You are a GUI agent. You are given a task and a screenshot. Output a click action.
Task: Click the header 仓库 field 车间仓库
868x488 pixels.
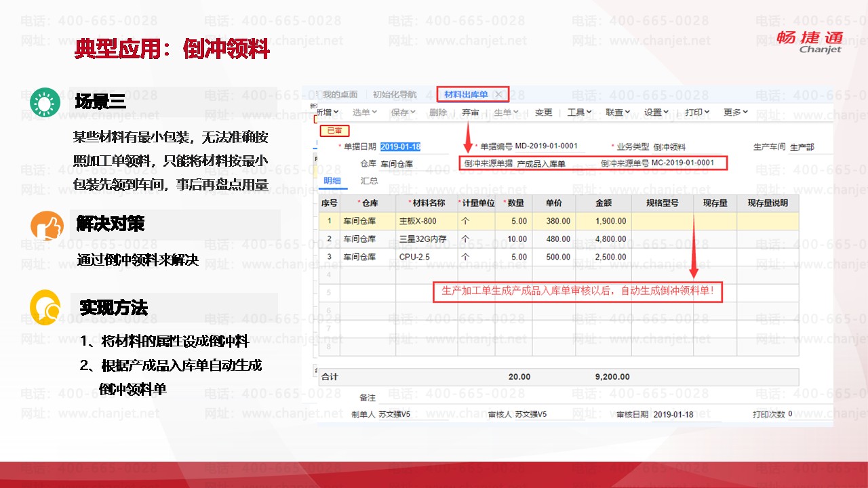point(412,163)
